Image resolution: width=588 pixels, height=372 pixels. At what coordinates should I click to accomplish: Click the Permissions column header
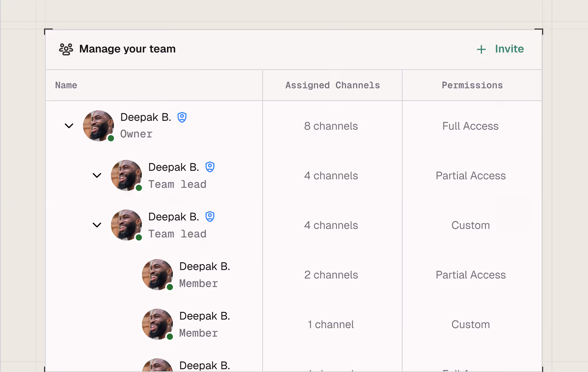(472, 85)
